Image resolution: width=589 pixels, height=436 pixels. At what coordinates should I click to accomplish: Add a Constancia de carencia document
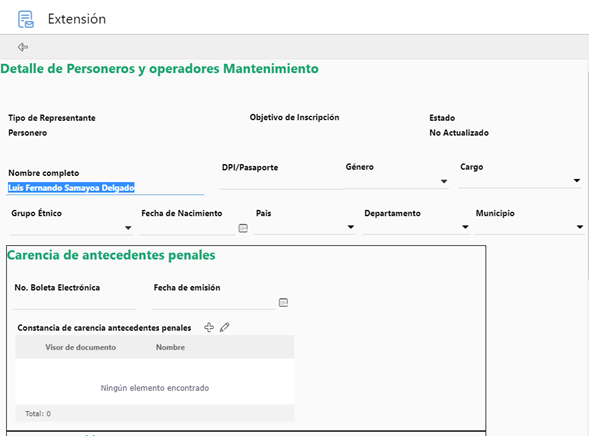coord(209,327)
